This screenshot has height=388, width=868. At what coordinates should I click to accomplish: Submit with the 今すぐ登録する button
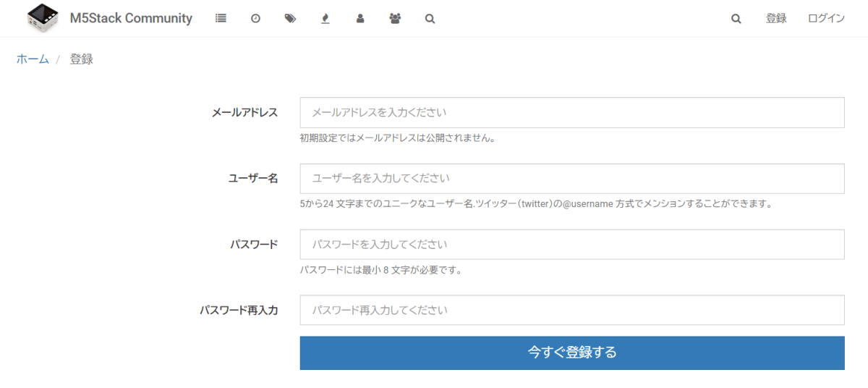[572, 353]
